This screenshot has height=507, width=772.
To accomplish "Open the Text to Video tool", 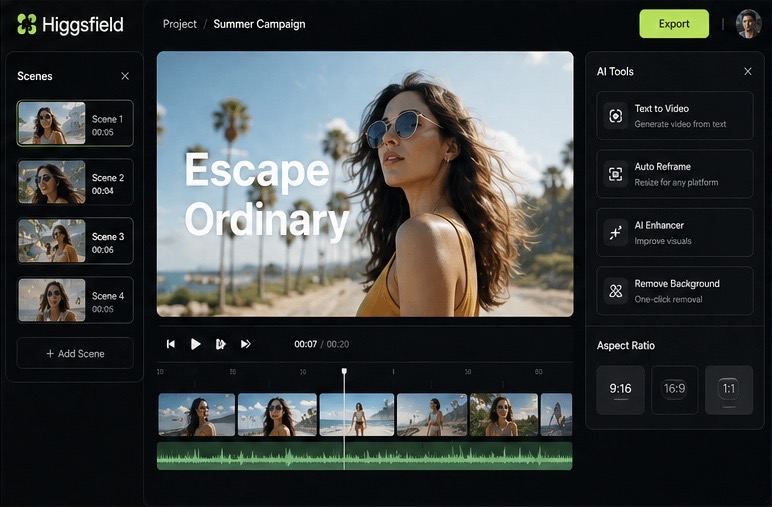I will point(674,116).
